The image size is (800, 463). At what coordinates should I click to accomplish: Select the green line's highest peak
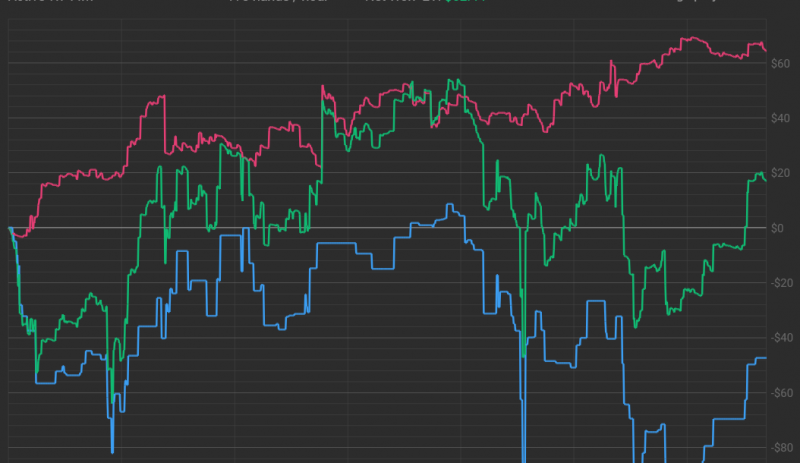tap(453, 81)
